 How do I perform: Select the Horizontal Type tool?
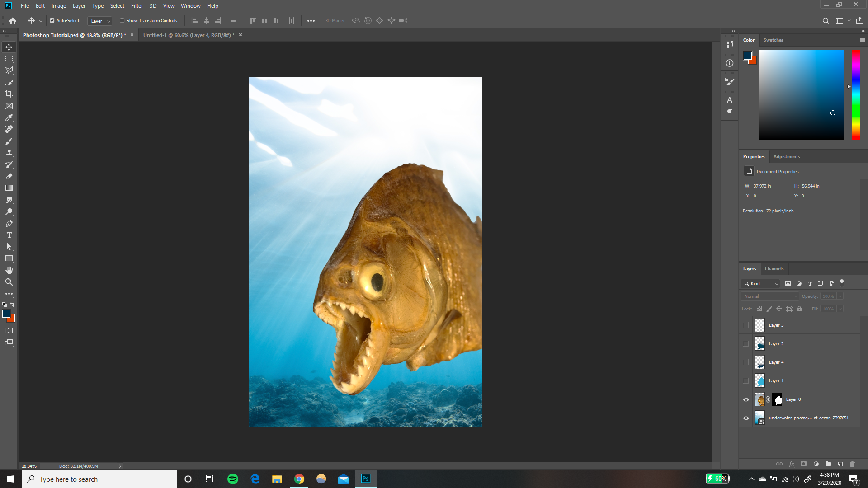[9, 235]
